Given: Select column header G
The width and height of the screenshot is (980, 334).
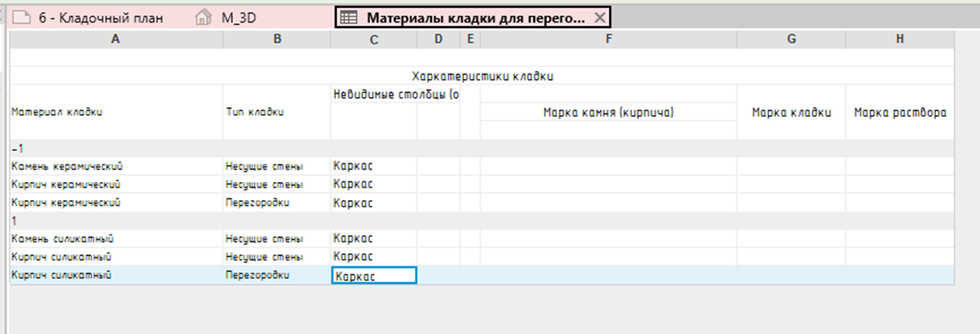Looking at the screenshot, I should (791, 40).
